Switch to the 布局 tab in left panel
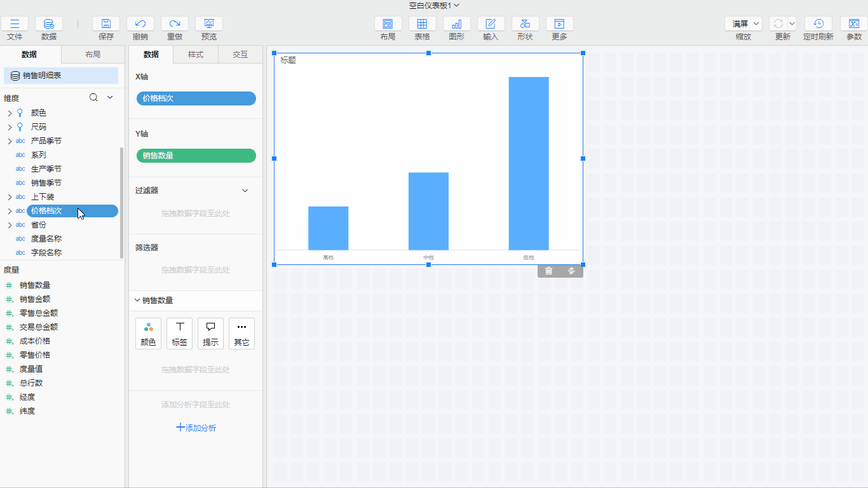Image resolution: width=868 pixels, height=488 pixels. click(x=93, y=55)
